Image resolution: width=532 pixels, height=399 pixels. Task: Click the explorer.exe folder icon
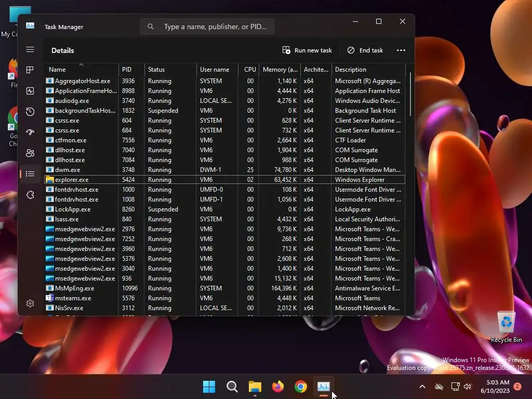click(50, 179)
